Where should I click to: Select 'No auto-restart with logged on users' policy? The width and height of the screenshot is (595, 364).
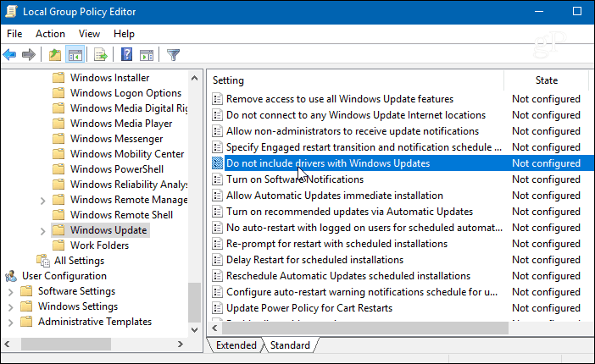(364, 228)
